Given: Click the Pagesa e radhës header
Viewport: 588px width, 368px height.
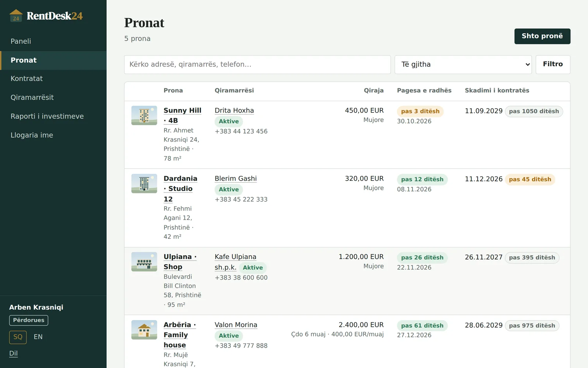Looking at the screenshot, I should point(424,91).
